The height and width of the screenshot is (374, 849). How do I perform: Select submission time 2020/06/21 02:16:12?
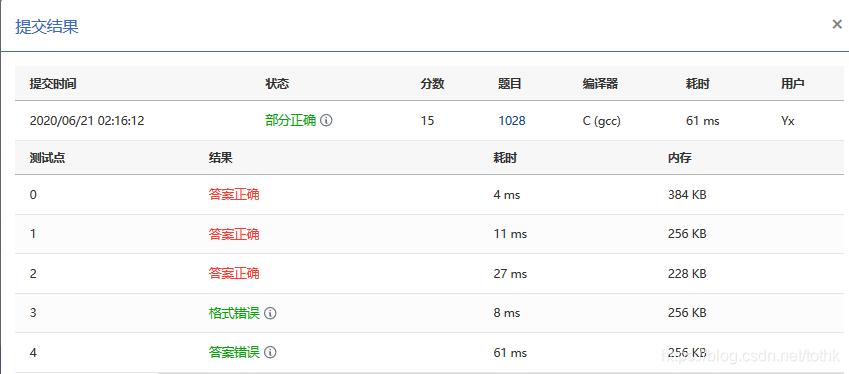click(87, 121)
